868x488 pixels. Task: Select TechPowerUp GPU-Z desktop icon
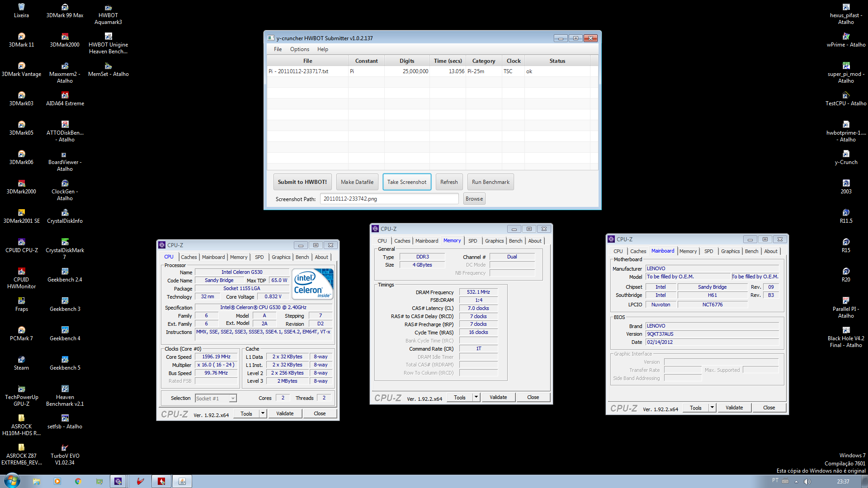21,396
